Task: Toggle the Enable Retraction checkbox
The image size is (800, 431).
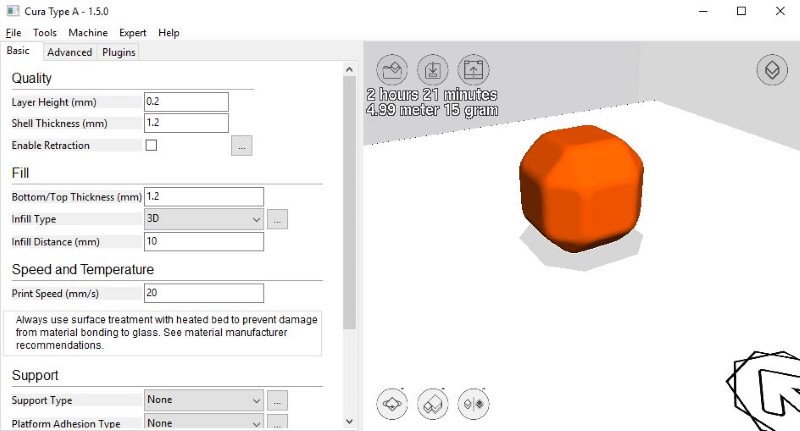Action: click(x=151, y=145)
